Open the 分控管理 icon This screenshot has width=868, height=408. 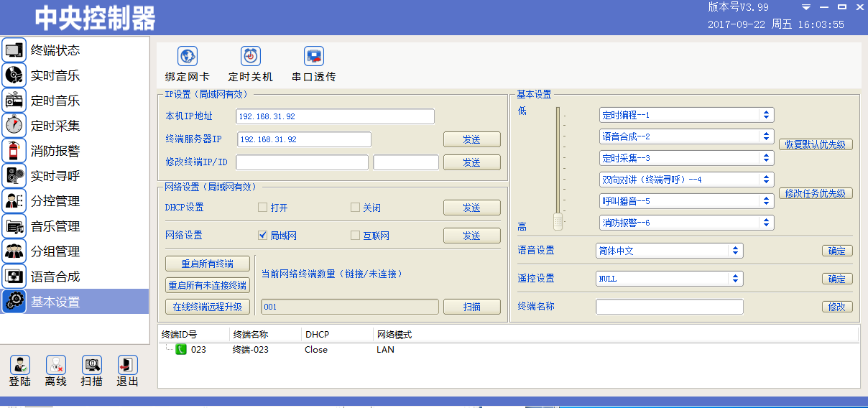14,201
